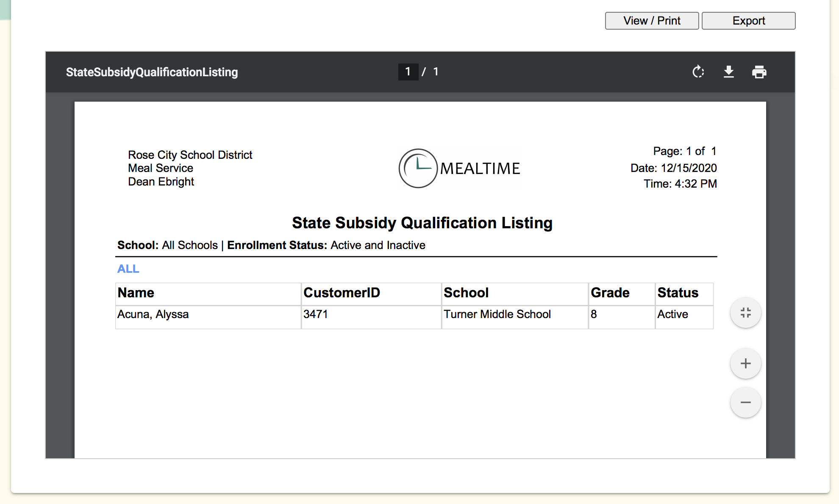839x504 pixels.
Task: Click the fit to page button
Action: (745, 313)
